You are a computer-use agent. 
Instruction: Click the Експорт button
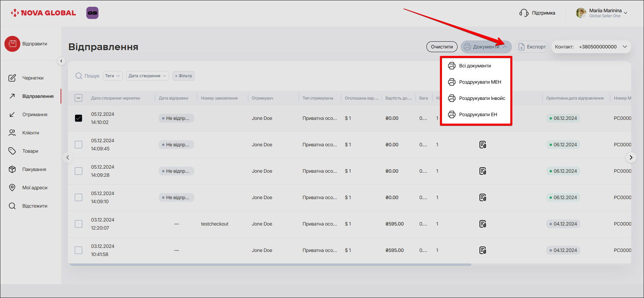[x=532, y=47]
